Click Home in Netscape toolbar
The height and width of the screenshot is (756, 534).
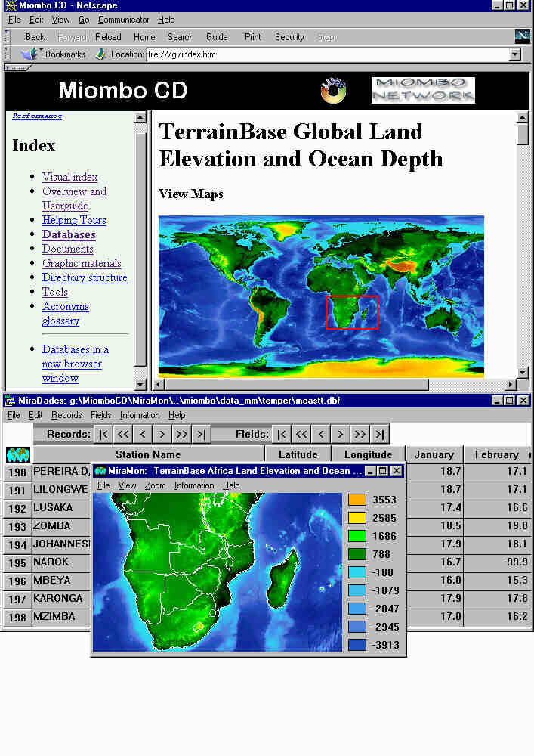tap(144, 37)
